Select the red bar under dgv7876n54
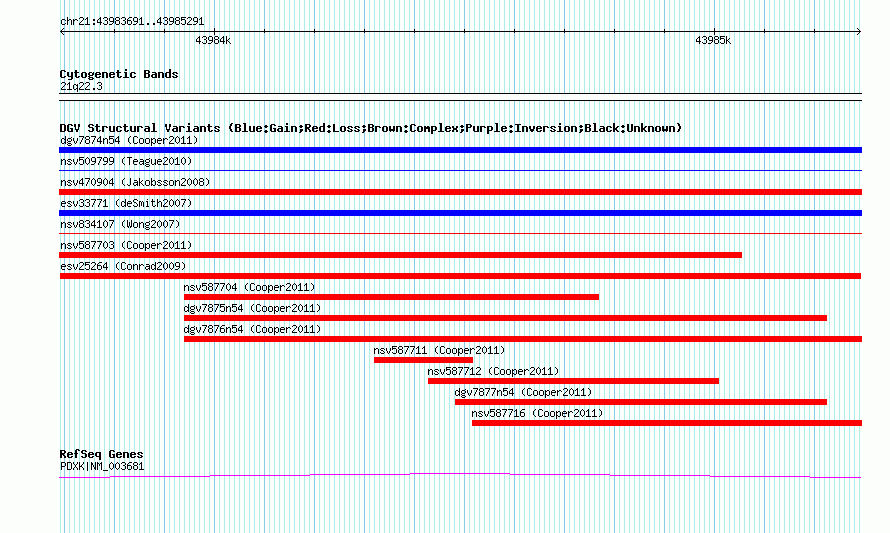890x533 pixels. [x=523, y=339]
